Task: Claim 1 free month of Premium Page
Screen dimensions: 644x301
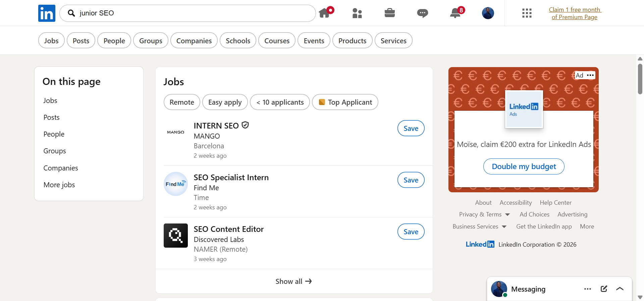Action: tap(575, 13)
